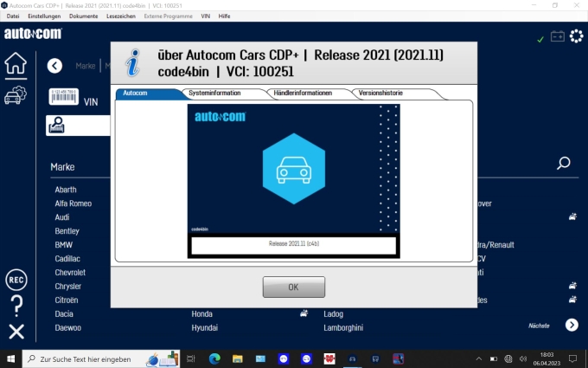Start recording with the REC icon
The height and width of the screenshot is (368, 588).
coord(16,281)
